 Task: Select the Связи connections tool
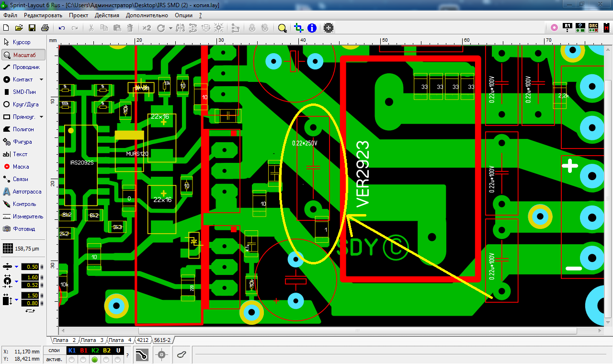pos(23,179)
